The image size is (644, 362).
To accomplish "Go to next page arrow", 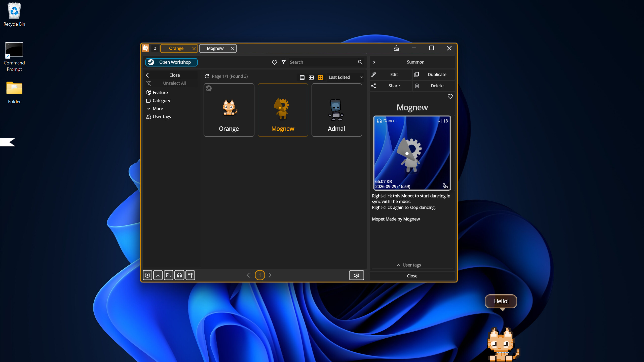I will tap(270, 275).
